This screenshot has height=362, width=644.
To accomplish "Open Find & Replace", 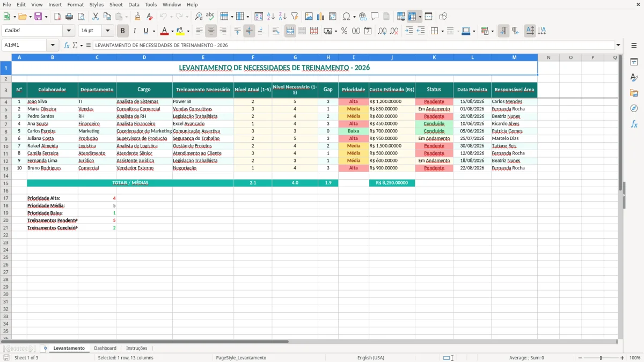I will (x=199, y=17).
